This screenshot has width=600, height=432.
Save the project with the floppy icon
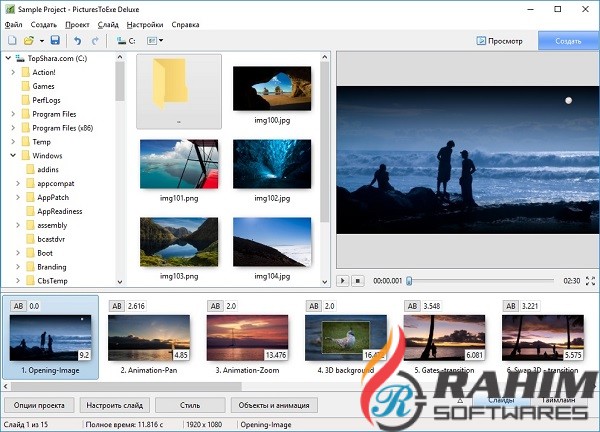click(x=55, y=41)
